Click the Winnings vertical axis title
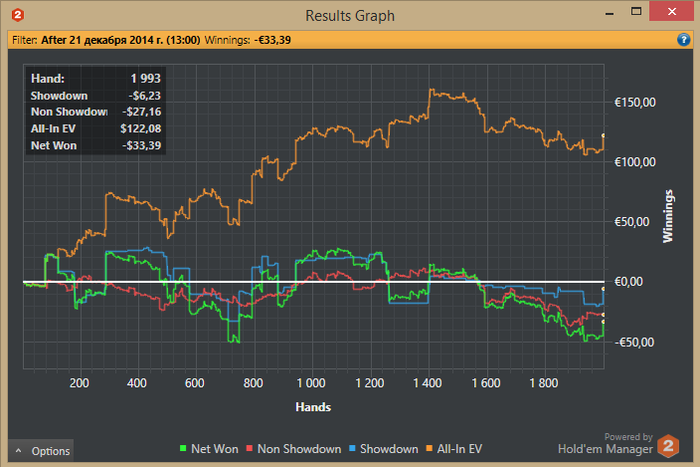700x467 pixels. point(668,216)
